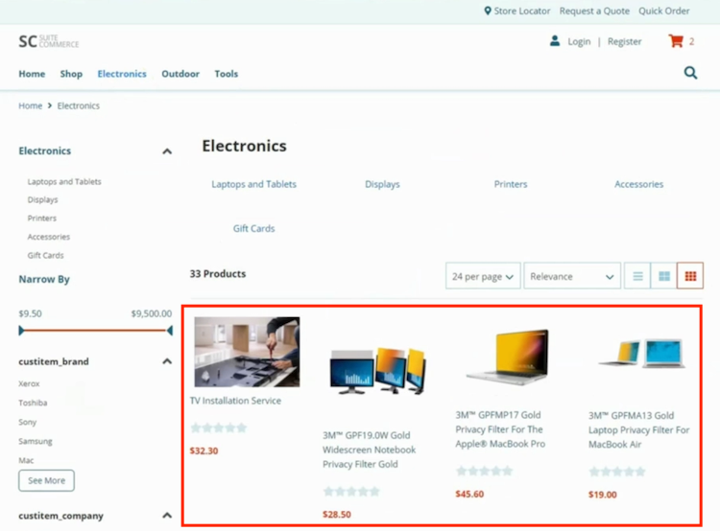Click the minimum price slider handle
The width and height of the screenshot is (720, 531).
pyautogui.click(x=21, y=330)
